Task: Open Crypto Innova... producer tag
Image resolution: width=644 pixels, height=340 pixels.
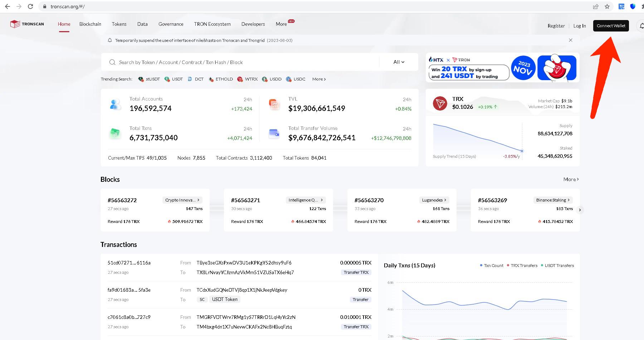Action: coord(182,200)
